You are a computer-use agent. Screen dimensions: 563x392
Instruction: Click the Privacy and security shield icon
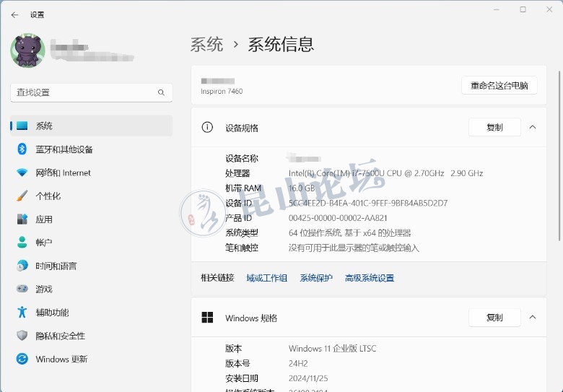(x=22, y=336)
